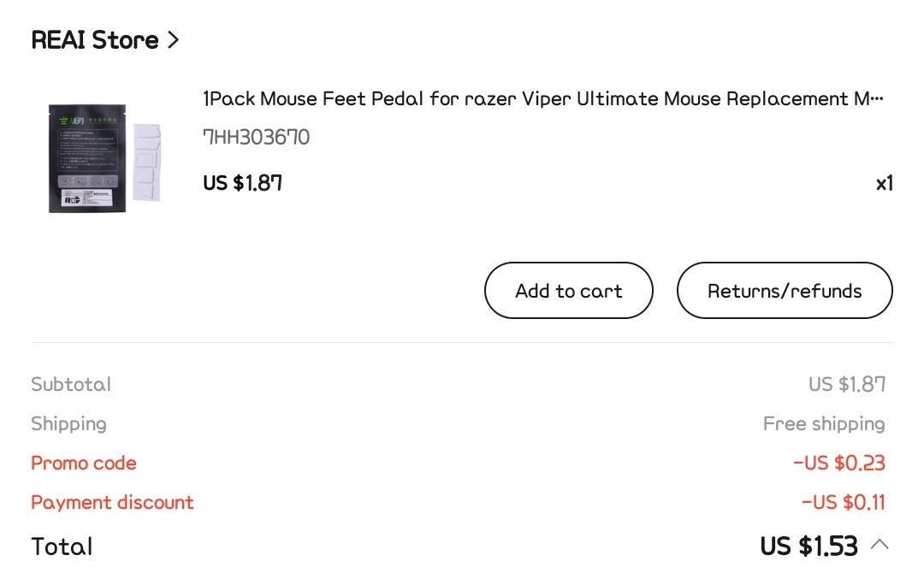Click the -US $0.11 payment discount
Image resolution: width=924 pixels, height=585 pixels.
pos(844,503)
